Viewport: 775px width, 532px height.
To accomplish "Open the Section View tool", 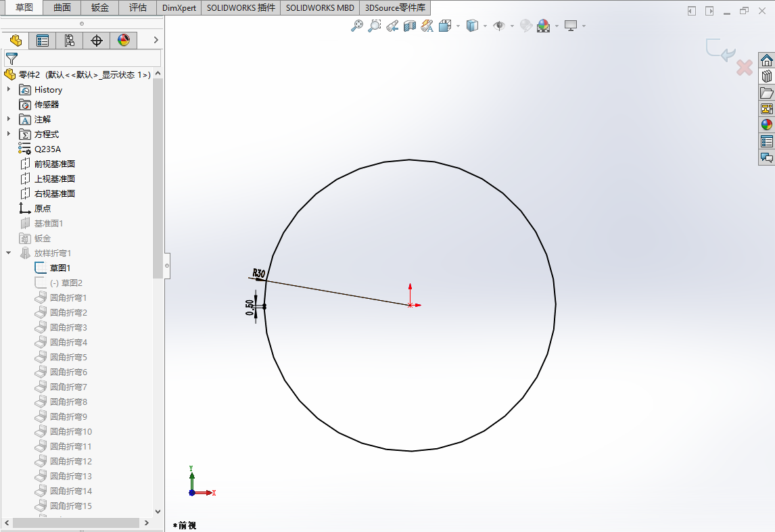I will pyautogui.click(x=410, y=26).
